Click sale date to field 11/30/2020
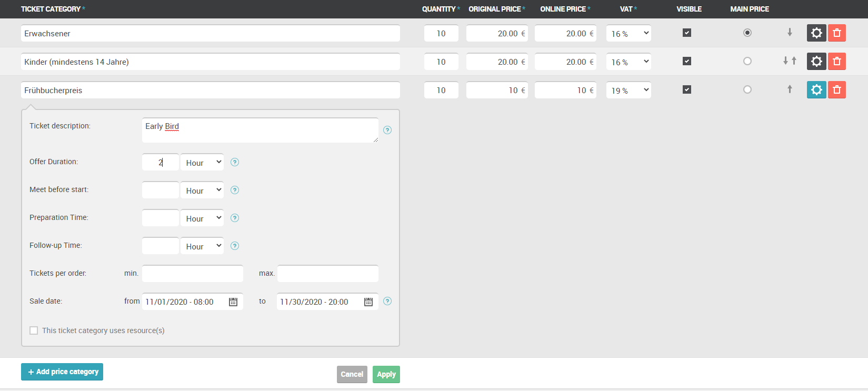 pyautogui.click(x=327, y=302)
